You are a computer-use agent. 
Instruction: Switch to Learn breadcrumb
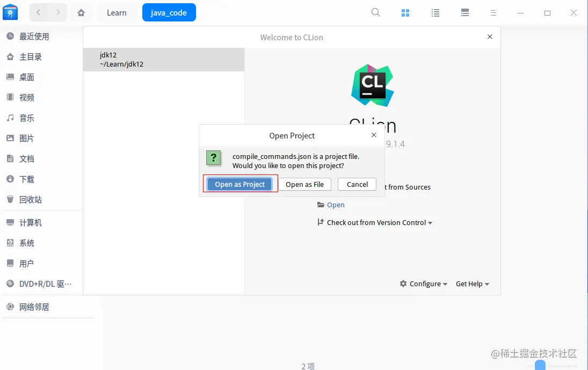click(x=117, y=13)
